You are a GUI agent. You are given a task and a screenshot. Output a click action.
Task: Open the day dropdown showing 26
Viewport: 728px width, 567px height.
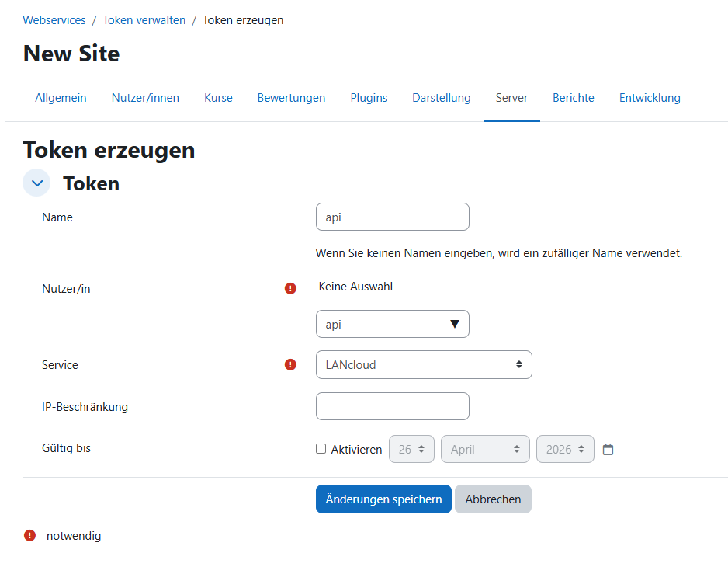coord(411,449)
